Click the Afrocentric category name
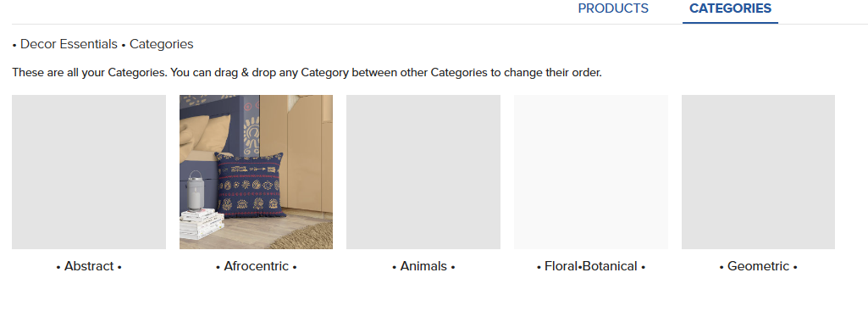Image resolution: width=868 pixels, height=317 pixels. click(x=257, y=266)
